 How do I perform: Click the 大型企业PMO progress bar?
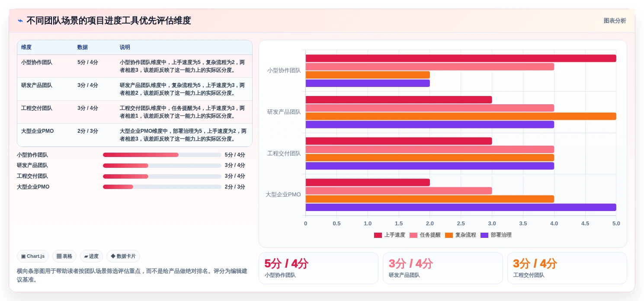point(162,187)
